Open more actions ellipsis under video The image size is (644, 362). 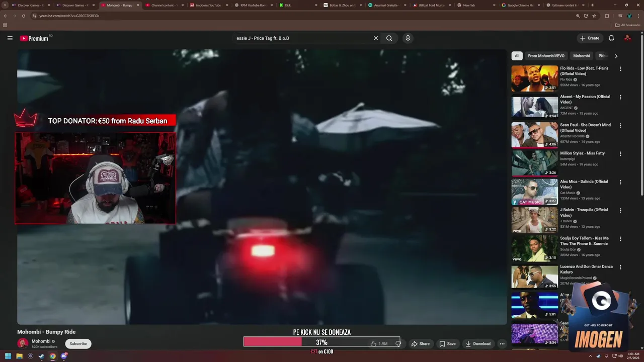tap(502, 344)
